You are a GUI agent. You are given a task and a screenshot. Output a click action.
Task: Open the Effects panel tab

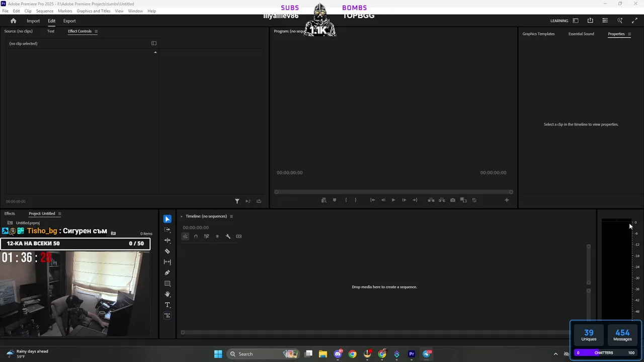[x=10, y=214]
